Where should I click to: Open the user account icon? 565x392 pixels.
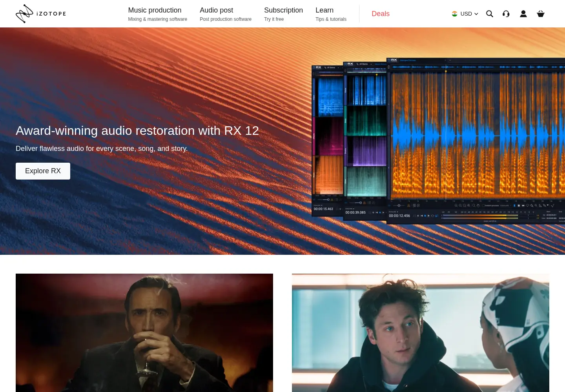tap(523, 14)
